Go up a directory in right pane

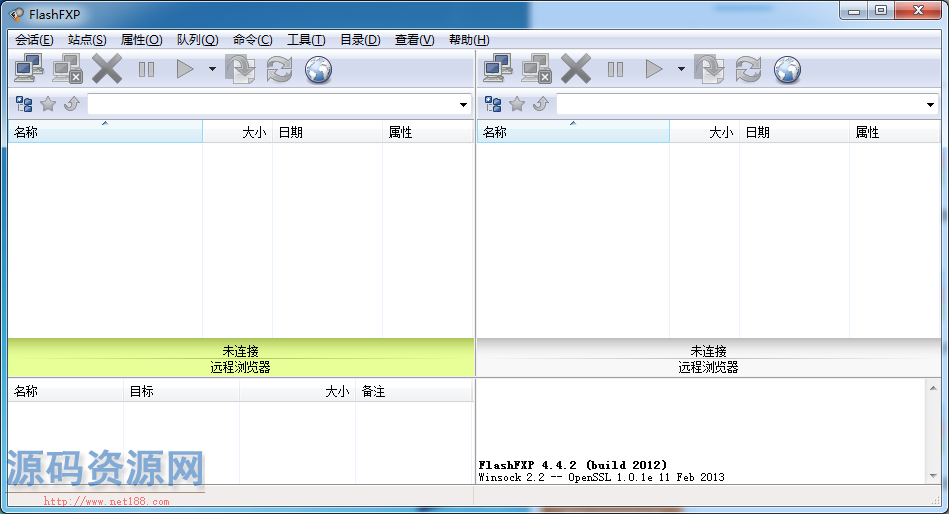coord(540,104)
